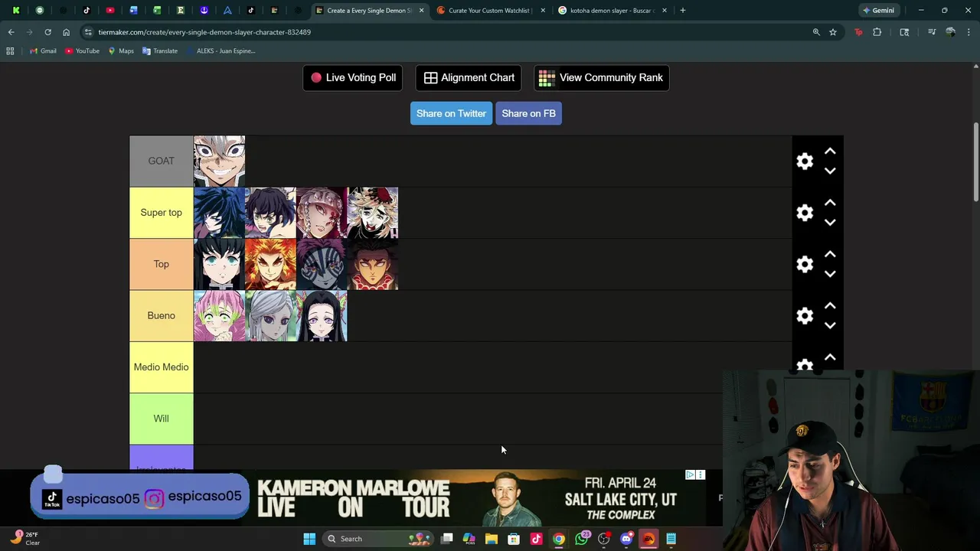
Task: Select first character in Super top row
Action: (219, 213)
